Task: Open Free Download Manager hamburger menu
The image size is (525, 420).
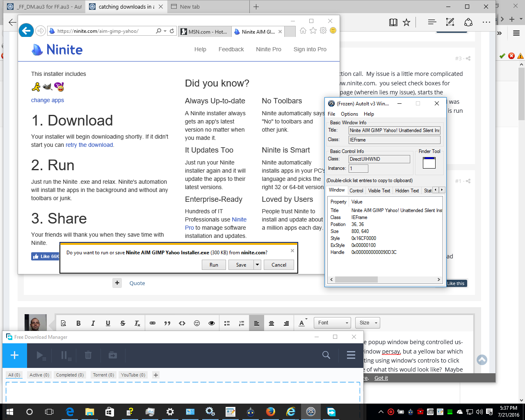Action: tap(351, 355)
